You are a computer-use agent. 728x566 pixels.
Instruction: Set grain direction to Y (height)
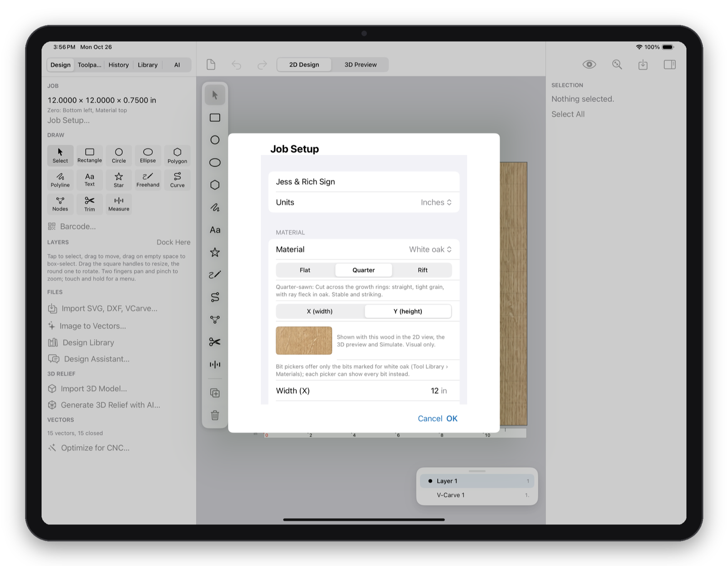coord(408,311)
